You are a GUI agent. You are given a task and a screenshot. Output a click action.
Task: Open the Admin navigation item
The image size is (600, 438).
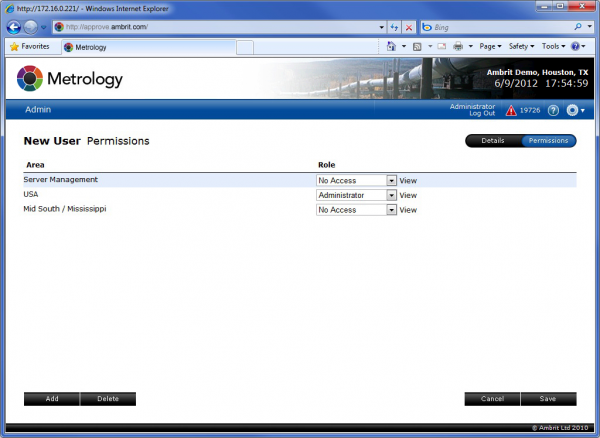[x=38, y=109]
